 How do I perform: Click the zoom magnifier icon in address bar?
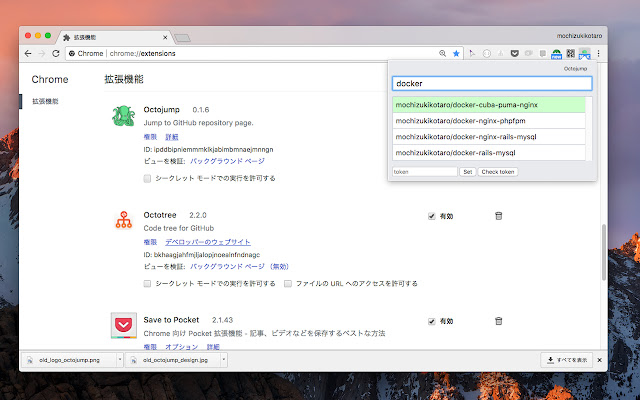point(442,53)
